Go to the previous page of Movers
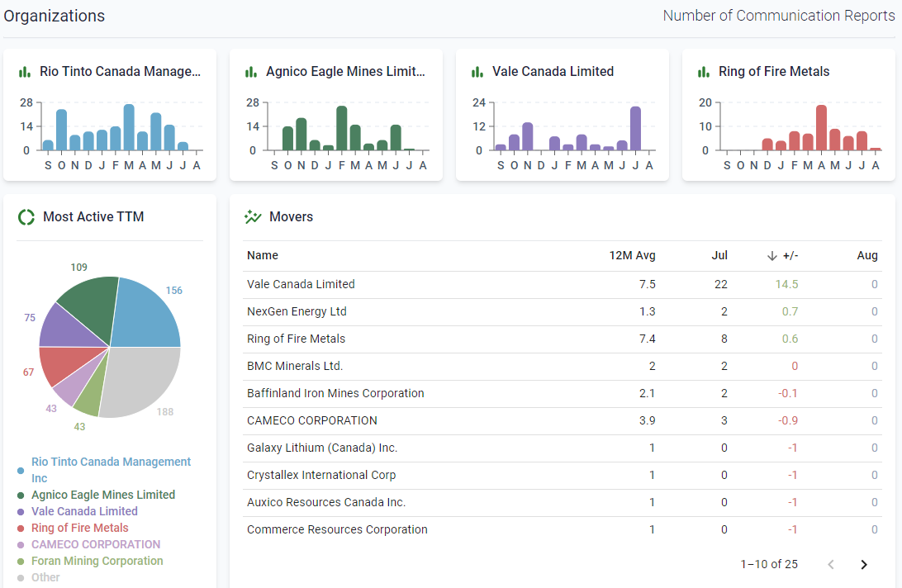 tap(831, 564)
